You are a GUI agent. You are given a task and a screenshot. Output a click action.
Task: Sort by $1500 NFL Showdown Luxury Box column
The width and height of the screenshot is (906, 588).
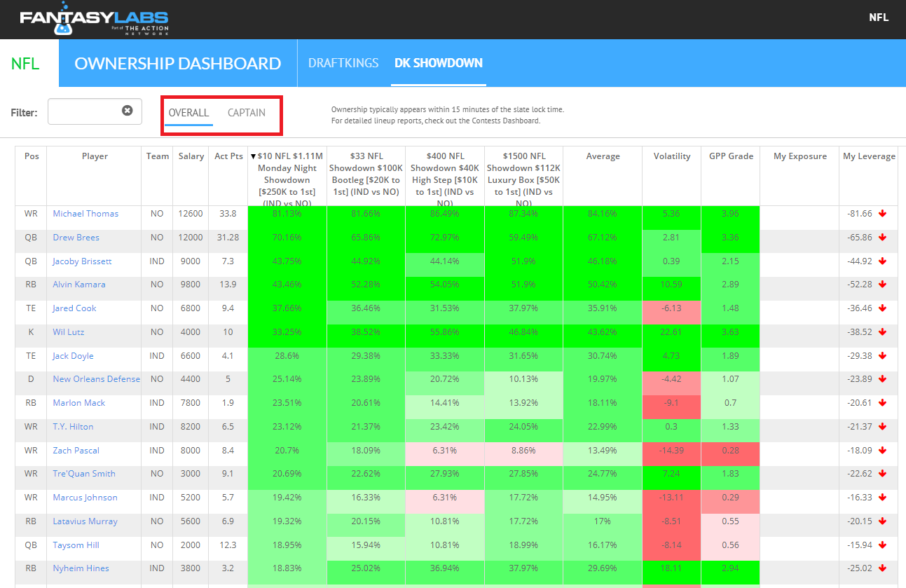523,175
